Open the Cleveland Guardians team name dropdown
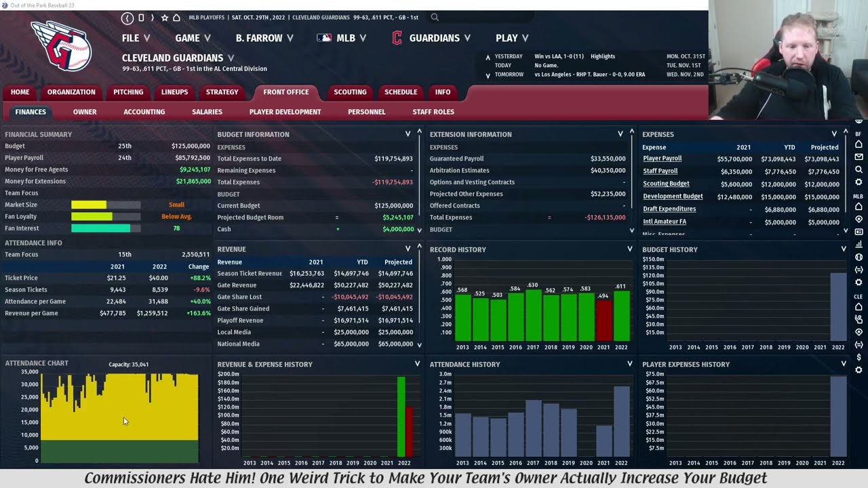 pos(231,58)
